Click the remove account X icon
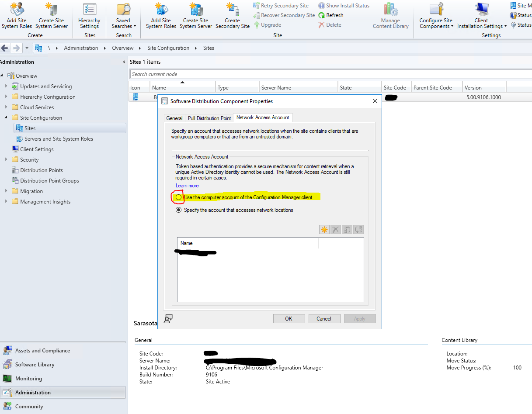Image resolution: width=532 pixels, height=414 pixels. [x=336, y=229]
